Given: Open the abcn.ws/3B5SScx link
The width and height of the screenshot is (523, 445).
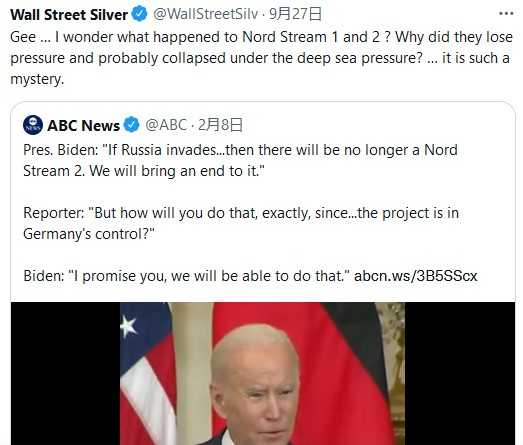Looking at the screenshot, I should [416, 276].
